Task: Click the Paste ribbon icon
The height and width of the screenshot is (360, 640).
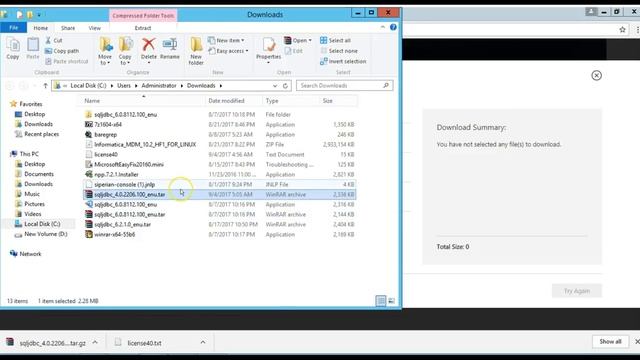Action: tap(33, 49)
